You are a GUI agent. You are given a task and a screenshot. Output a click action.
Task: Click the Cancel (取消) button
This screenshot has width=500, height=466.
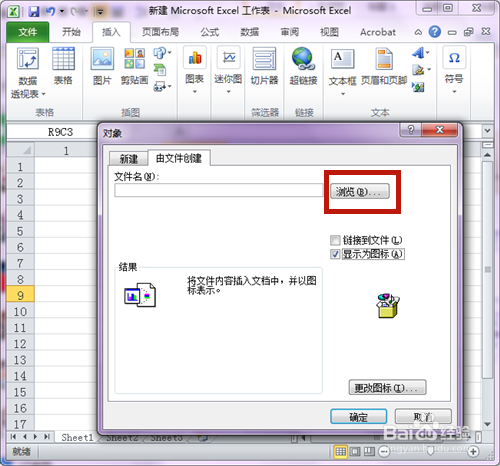(423, 417)
